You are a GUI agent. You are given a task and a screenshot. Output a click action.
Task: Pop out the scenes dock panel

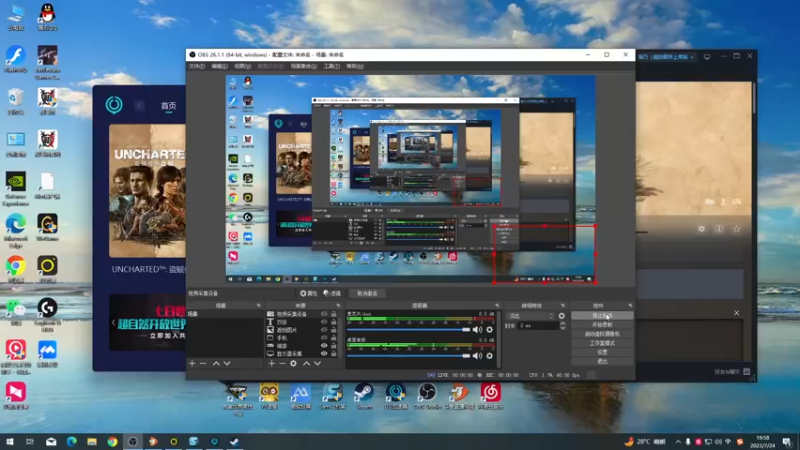(x=259, y=306)
